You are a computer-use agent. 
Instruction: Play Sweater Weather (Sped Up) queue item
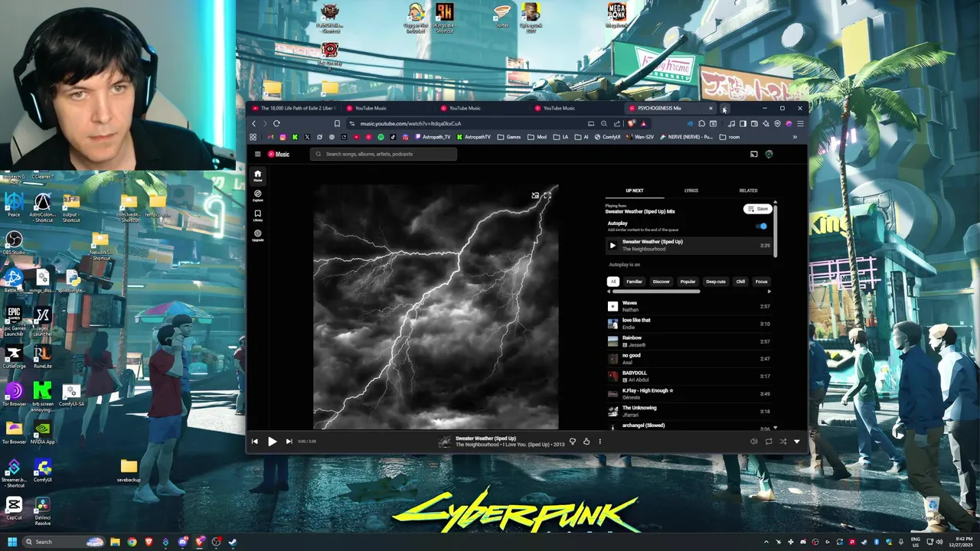coord(689,246)
